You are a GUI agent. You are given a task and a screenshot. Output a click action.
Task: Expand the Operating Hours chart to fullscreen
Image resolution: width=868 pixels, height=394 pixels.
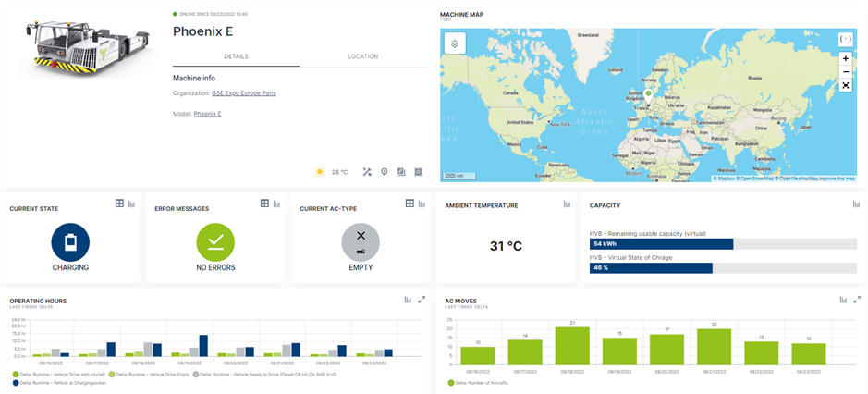(422, 300)
